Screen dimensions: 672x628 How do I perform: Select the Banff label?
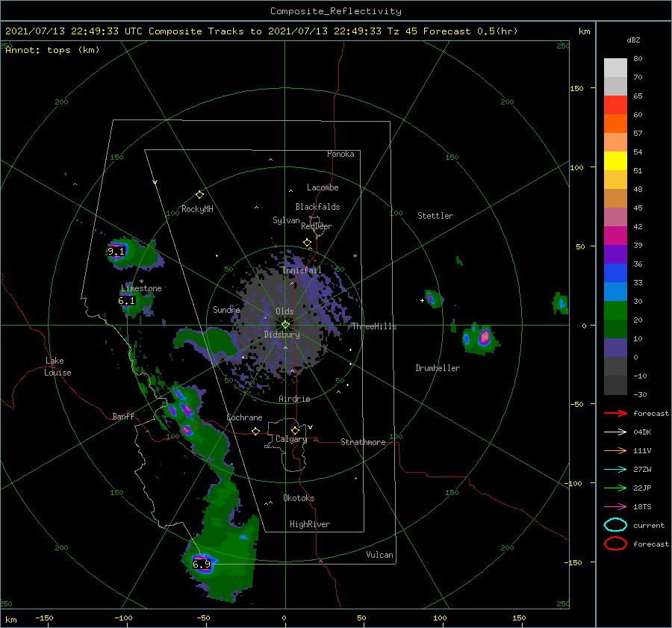click(123, 416)
